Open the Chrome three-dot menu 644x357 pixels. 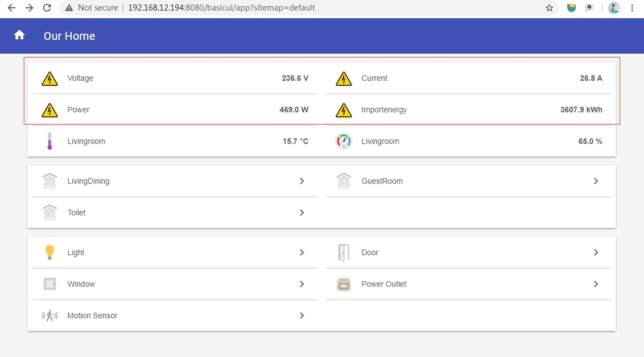[632, 8]
